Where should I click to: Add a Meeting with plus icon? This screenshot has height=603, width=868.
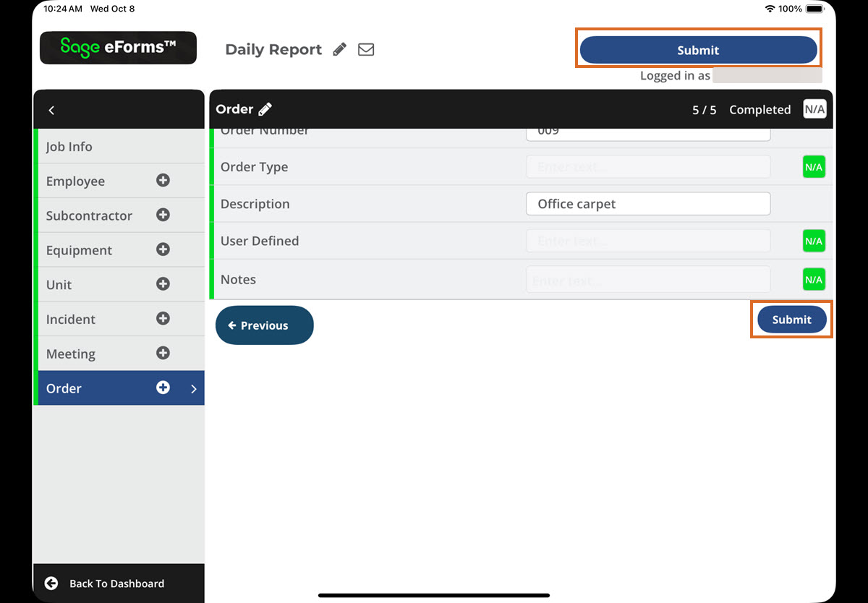(163, 354)
